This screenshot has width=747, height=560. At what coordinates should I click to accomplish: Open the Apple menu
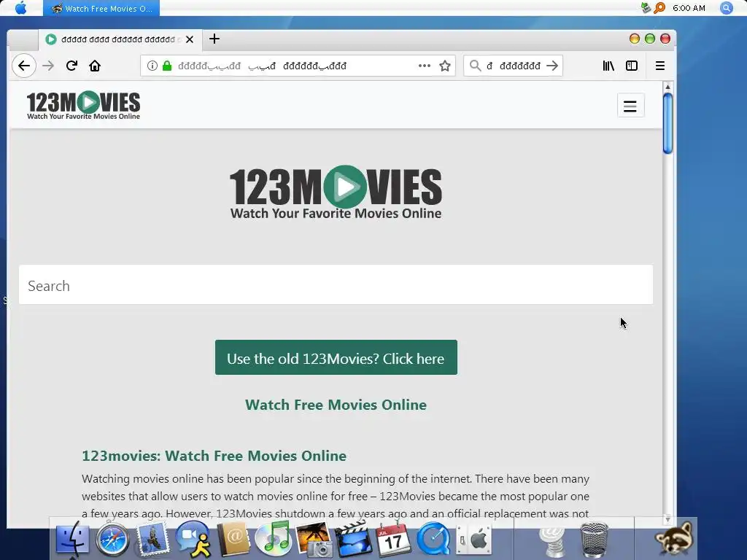[x=20, y=7]
